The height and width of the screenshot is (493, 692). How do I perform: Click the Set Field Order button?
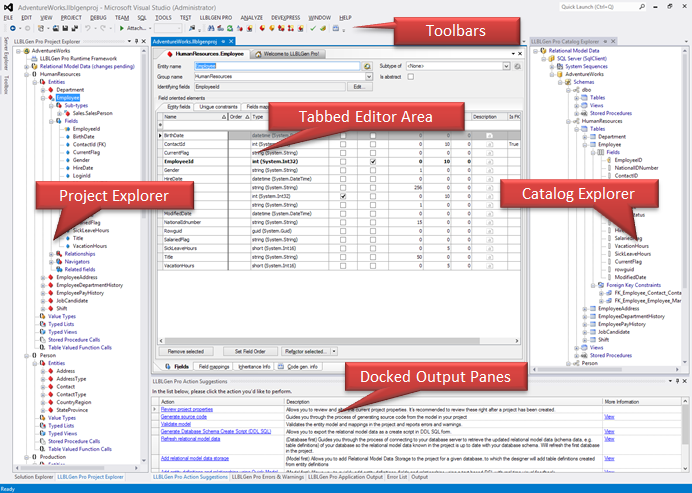click(x=250, y=351)
